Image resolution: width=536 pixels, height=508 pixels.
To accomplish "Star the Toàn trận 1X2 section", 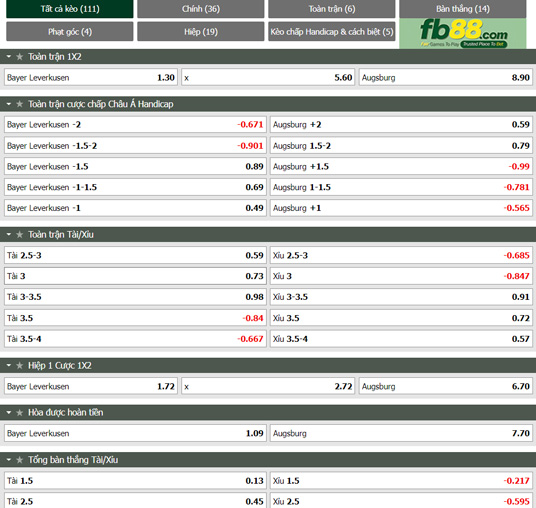I will click(19, 57).
